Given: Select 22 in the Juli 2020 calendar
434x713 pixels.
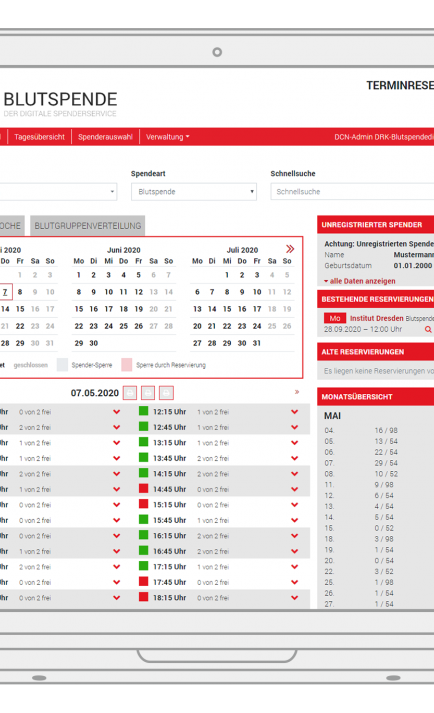Looking at the screenshot, I should pos(227,326).
